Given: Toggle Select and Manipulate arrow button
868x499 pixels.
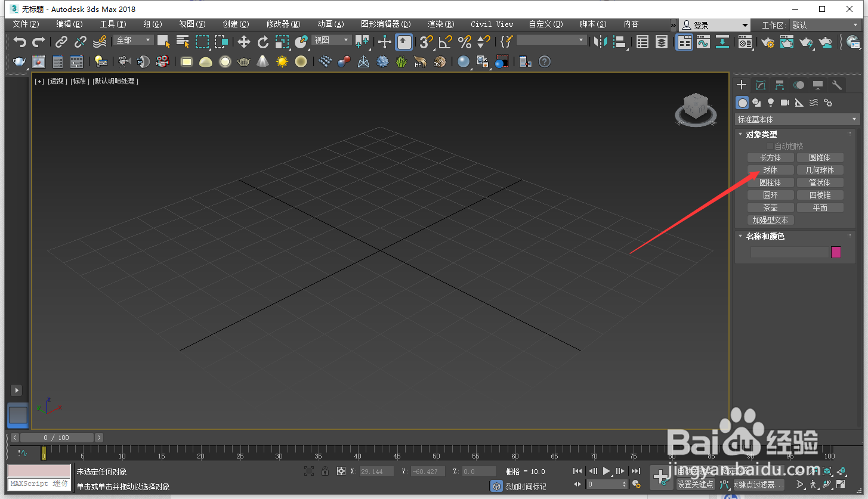Looking at the screenshot, I should (x=404, y=42).
